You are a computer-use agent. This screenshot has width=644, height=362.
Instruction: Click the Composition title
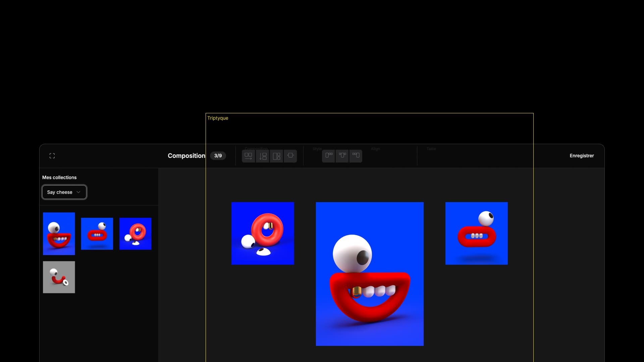(186, 156)
